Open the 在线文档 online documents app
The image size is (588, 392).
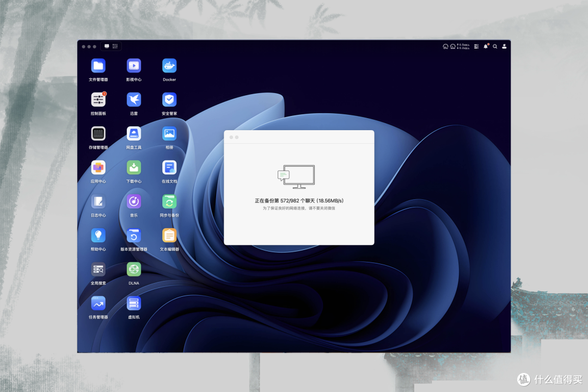coord(169,168)
